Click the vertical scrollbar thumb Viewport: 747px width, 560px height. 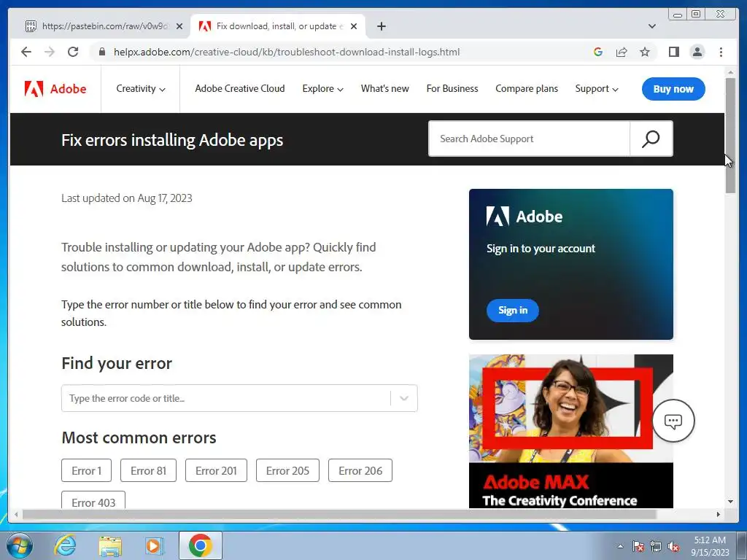[x=730, y=135]
